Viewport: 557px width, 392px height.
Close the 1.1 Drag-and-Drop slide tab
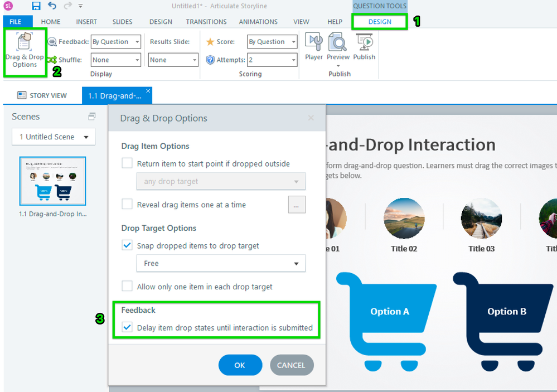click(x=148, y=91)
